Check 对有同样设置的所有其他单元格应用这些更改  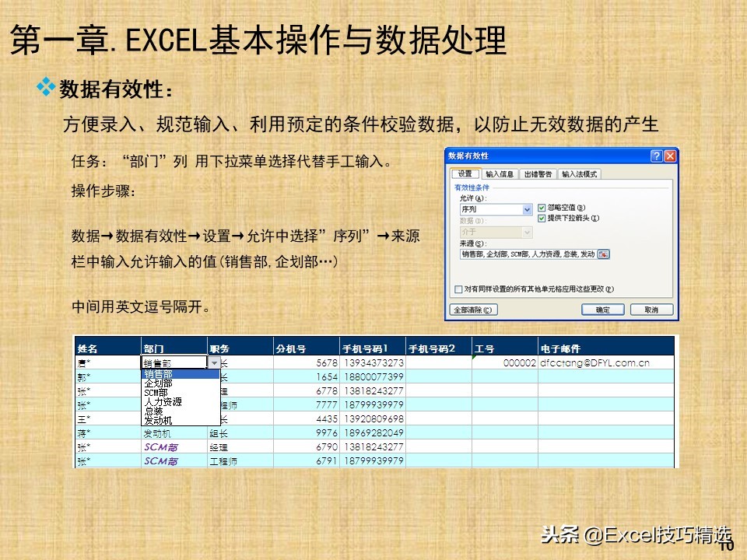click(458, 288)
